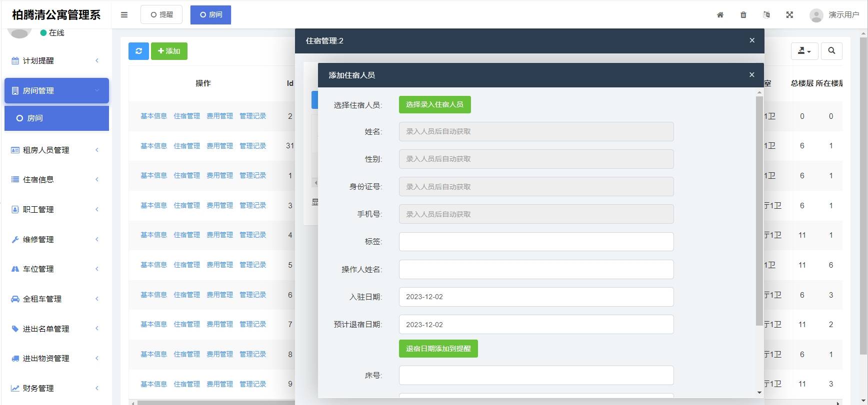Click the 基本信息 link for room Id 6
The height and width of the screenshot is (405, 868).
point(153,295)
